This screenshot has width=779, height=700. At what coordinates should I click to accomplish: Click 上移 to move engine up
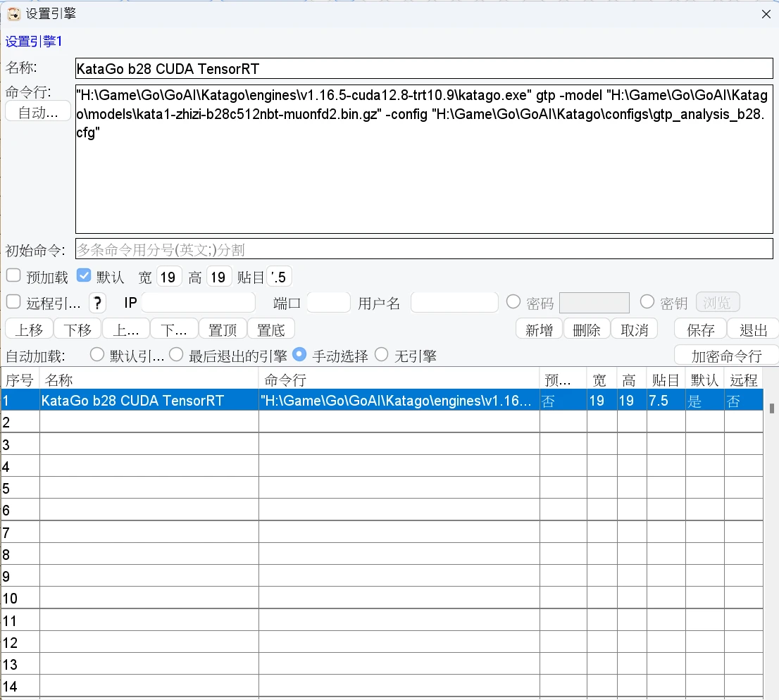[29, 330]
